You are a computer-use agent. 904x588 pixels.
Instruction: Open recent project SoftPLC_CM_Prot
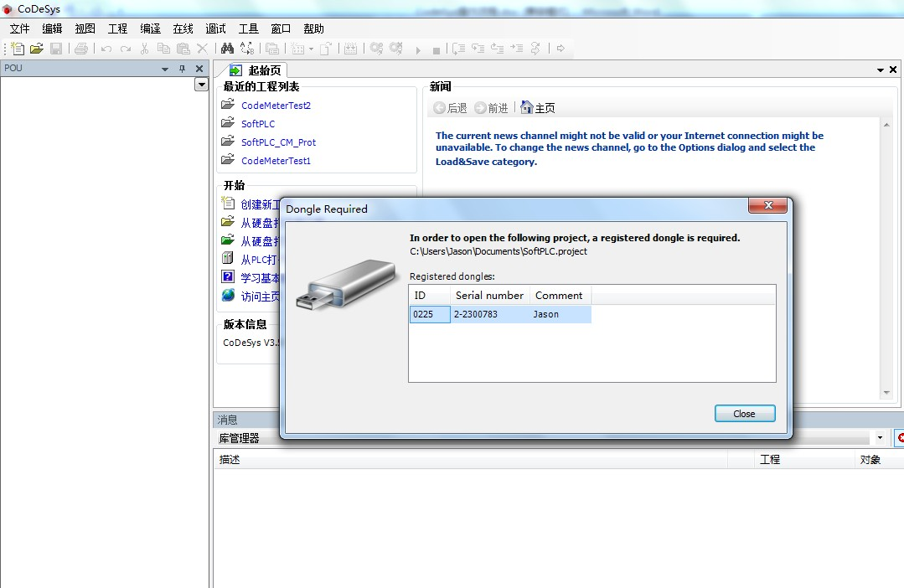(x=278, y=142)
